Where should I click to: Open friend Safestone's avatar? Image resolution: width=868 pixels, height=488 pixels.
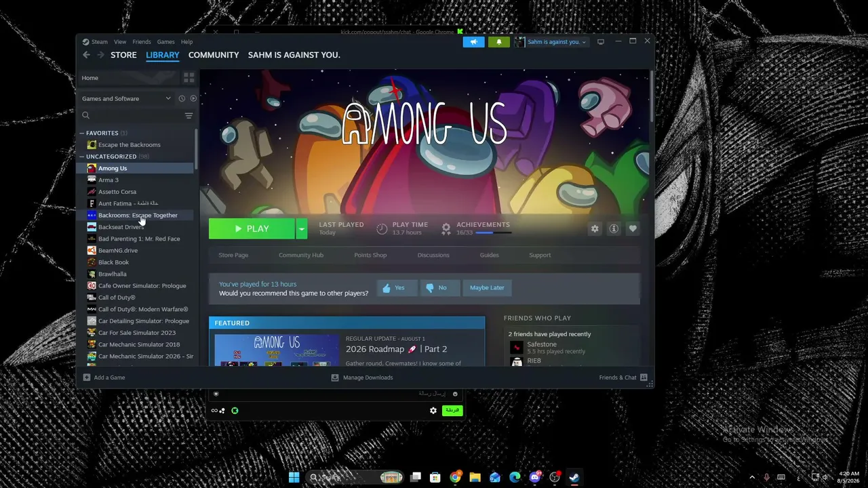point(517,348)
